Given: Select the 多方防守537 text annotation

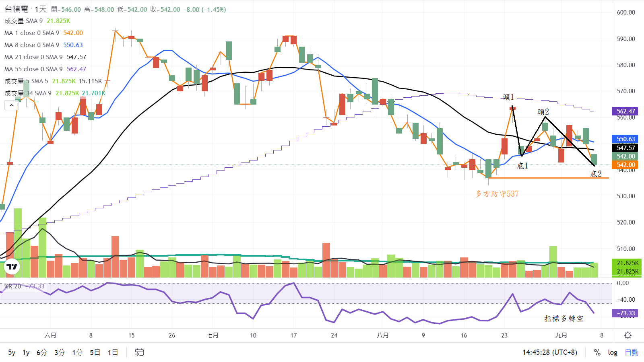Looking at the screenshot, I should click(497, 194).
